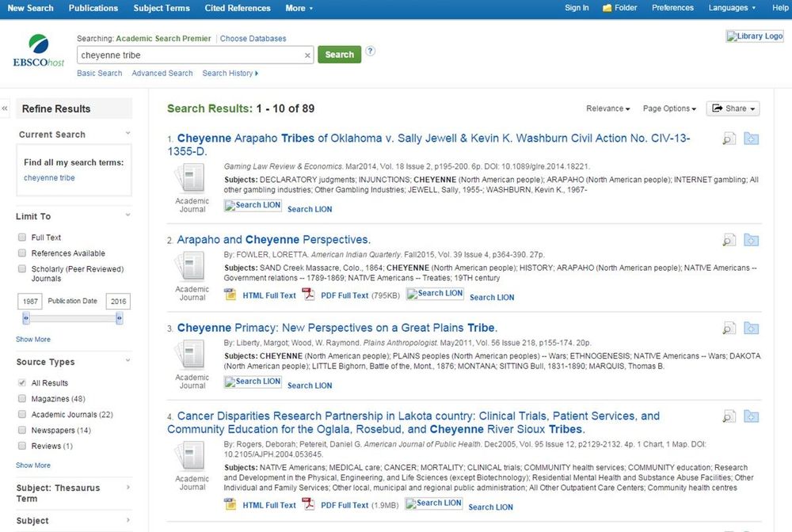The image size is (792, 532).
Task: Click HTML Full Text icon for result 2
Action: (230, 294)
